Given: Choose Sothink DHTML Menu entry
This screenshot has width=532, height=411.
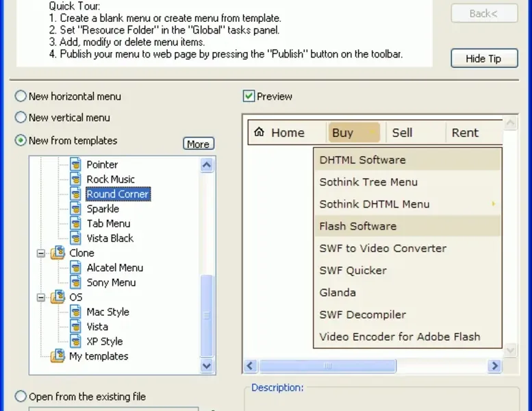Looking at the screenshot, I should pos(407,204).
